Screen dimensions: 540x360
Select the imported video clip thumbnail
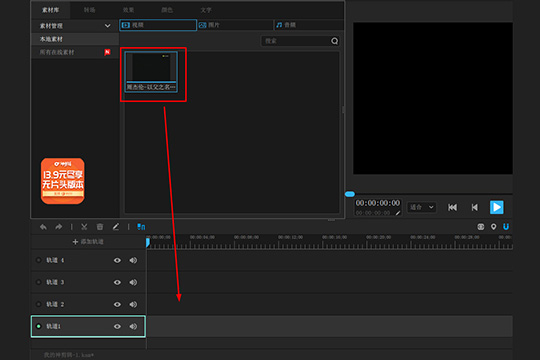(x=151, y=72)
